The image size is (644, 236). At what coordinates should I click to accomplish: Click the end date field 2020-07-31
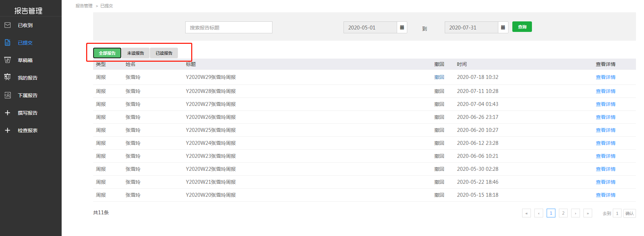[471, 27]
